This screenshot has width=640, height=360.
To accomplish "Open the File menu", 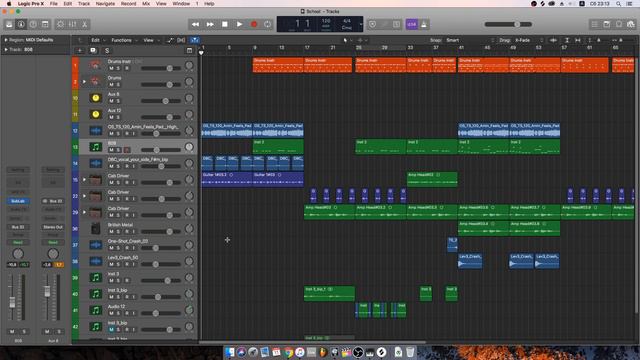I will (x=53, y=4).
